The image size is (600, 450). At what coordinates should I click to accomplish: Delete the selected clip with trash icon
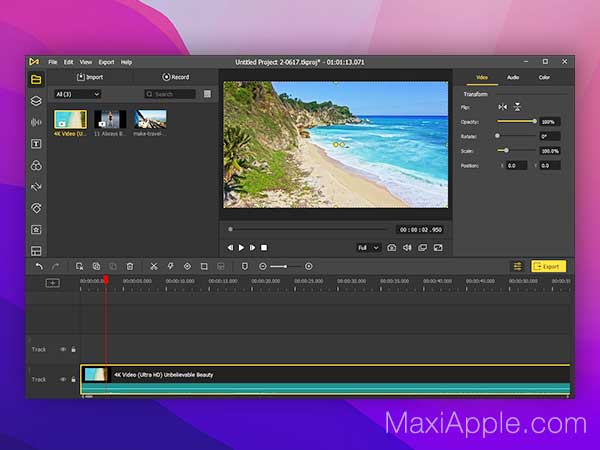[x=130, y=266]
